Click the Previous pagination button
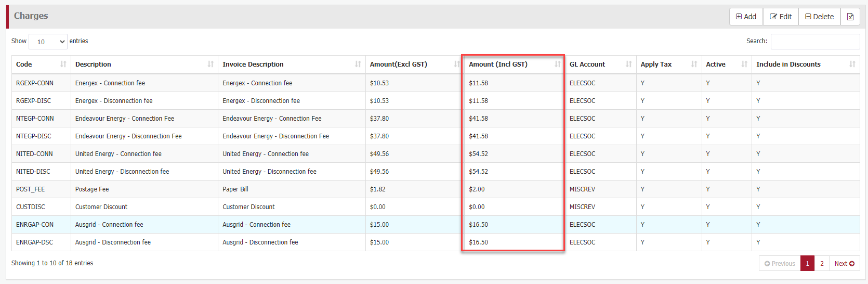Image resolution: width=868 pixels, height=284 pixels. (x=780, y=264)
